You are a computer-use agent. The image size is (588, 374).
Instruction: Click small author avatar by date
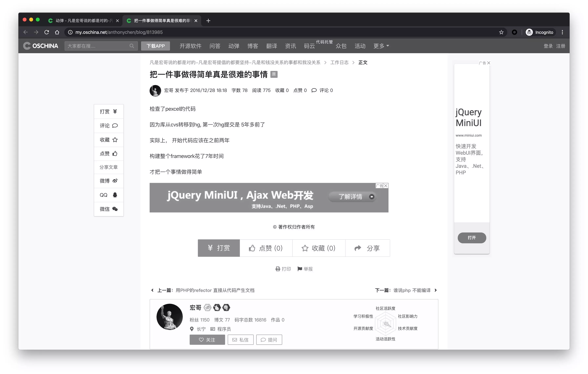pos(155,91)
